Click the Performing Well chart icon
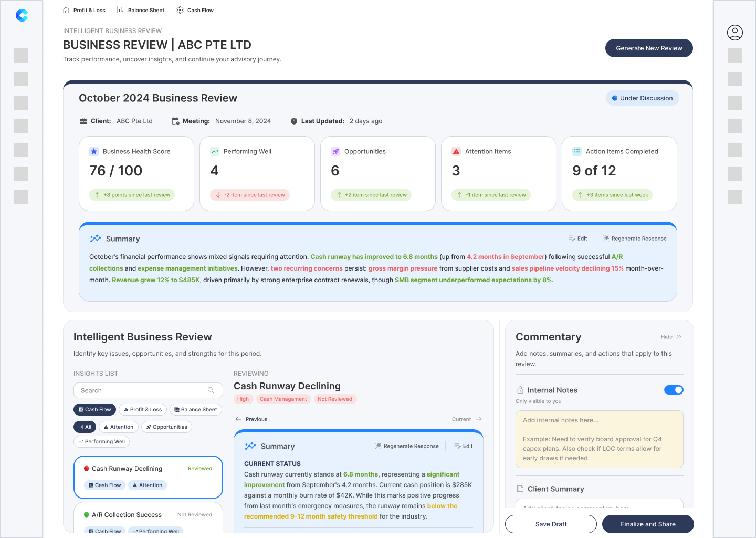Viewport: 756px width, 538px height. pyautogui.click(x=215, y=151)
